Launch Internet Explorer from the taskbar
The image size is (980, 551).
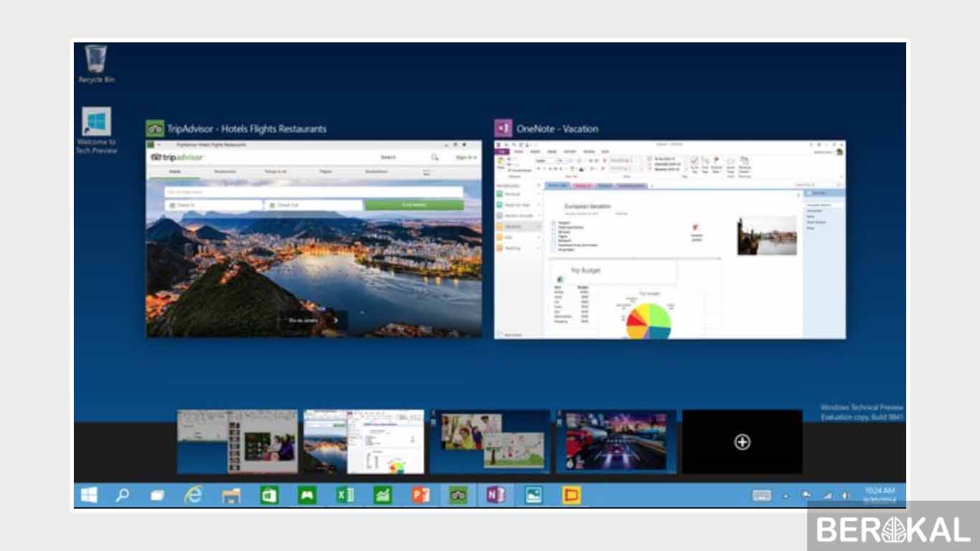click(193, 495)
